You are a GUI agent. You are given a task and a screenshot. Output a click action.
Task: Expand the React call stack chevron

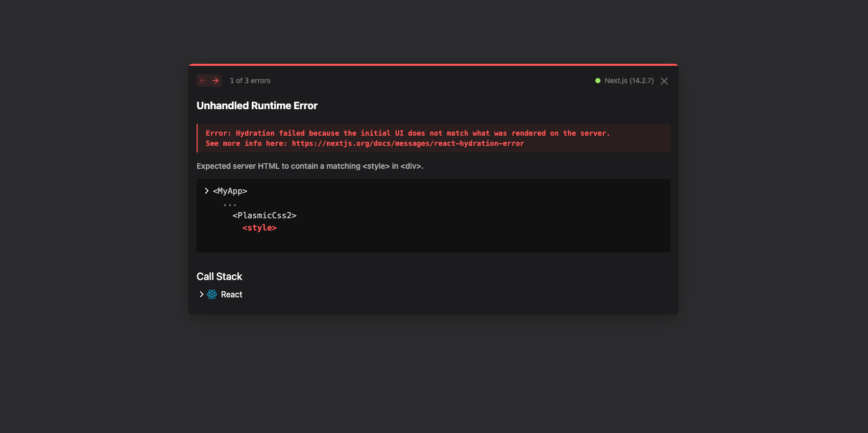201,294
